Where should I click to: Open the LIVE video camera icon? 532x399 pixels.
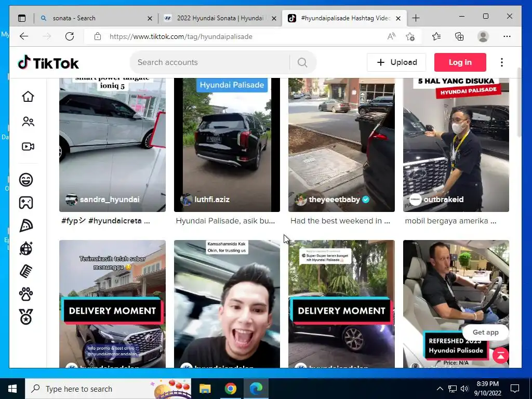pyautogui.click(x=28, y=147)
